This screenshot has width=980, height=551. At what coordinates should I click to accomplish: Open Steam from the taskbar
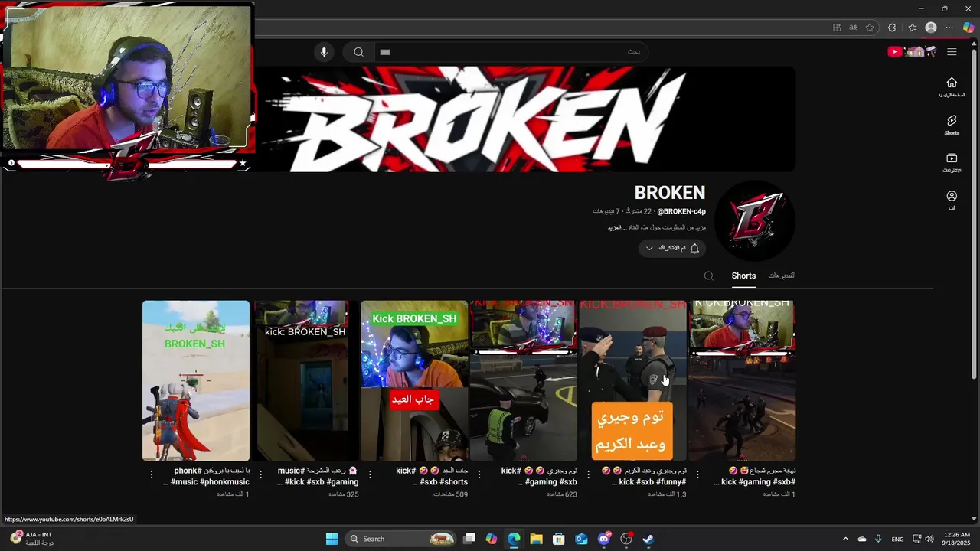(648, 539)
